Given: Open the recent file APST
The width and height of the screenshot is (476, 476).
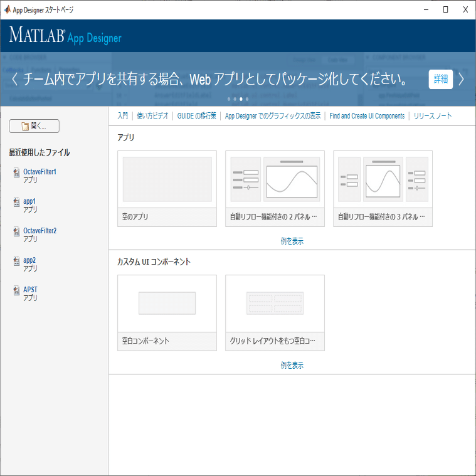Looking at the screenshot, I should 30,290.
